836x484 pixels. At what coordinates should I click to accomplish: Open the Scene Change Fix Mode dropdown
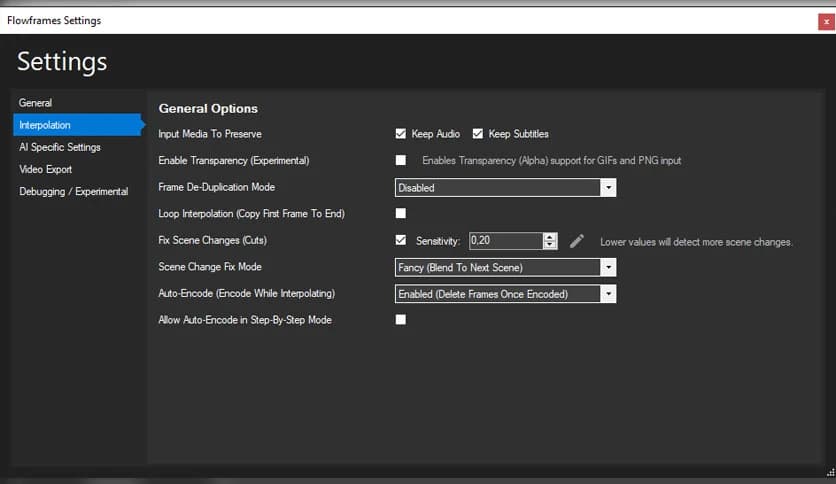505,268
